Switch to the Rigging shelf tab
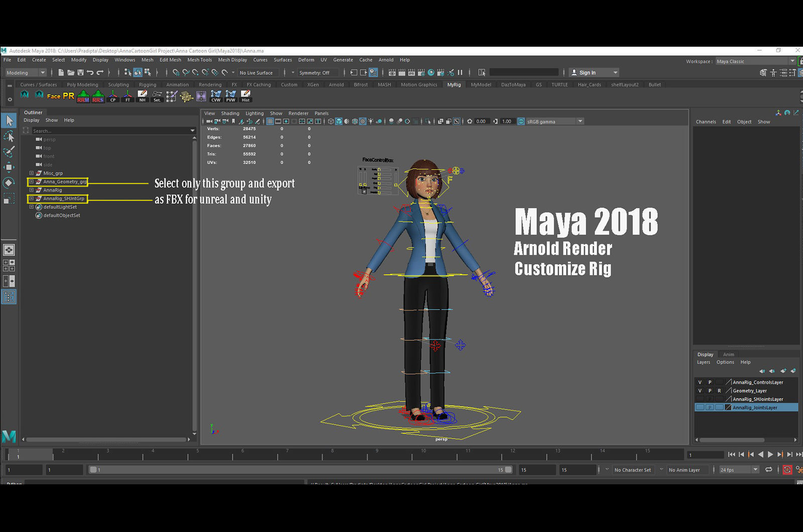Image resolution: width=803 pixels, height=532 pixels. pos(148,85)
